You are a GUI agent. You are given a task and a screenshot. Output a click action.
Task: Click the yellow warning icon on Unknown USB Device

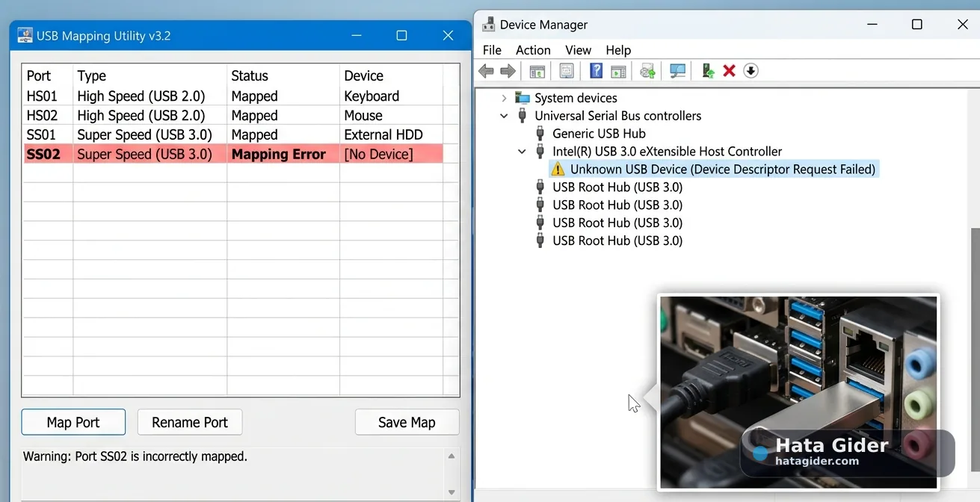click(x=558, y=170)
